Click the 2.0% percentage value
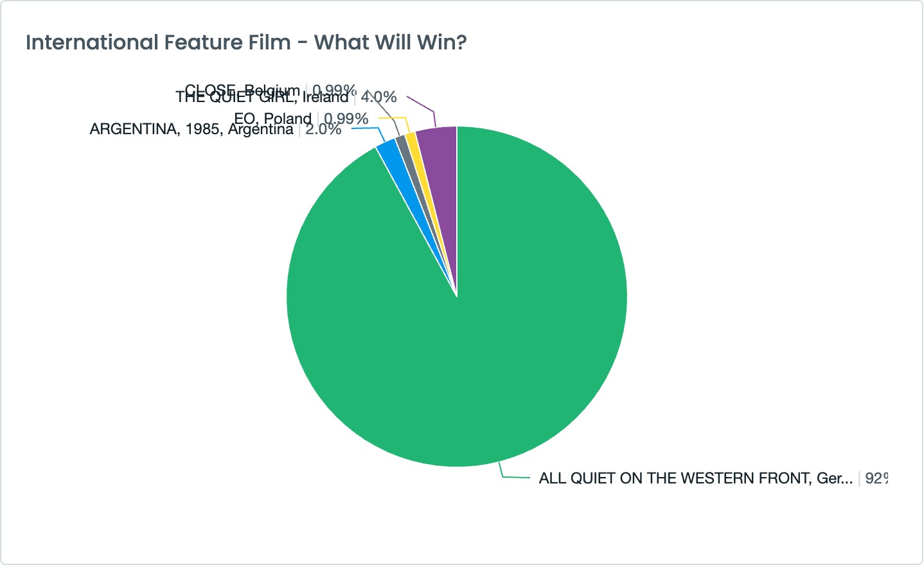 (323, 129)
